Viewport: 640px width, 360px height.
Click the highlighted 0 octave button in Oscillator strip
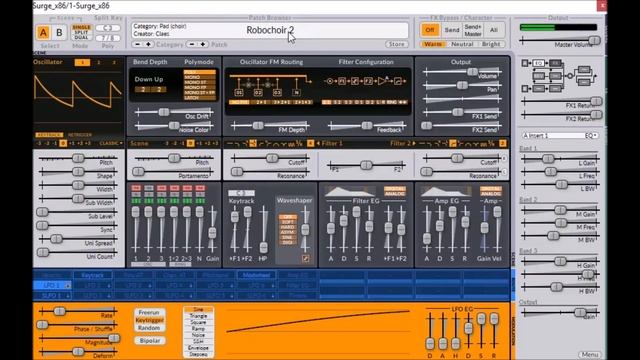tap(63, 143)
